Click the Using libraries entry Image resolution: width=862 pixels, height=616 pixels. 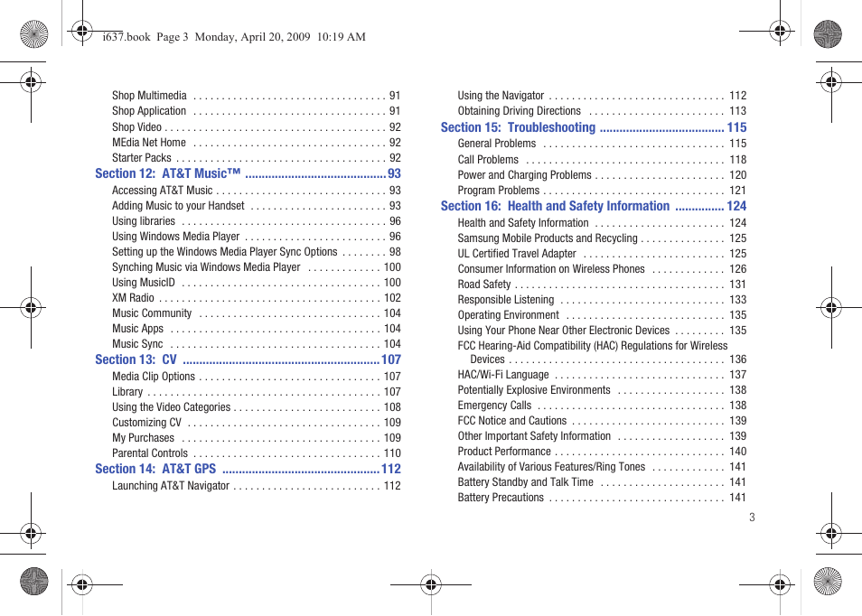pos(257,221)
